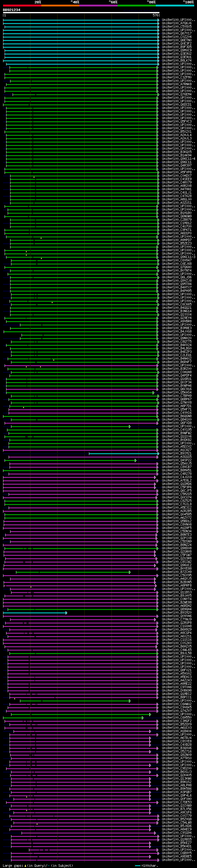The width and height of the screenshot is (197, 868).
Task: Click the cyan =100char. scale bar legend
Action: pyautogui.click(x=137, y=865)
